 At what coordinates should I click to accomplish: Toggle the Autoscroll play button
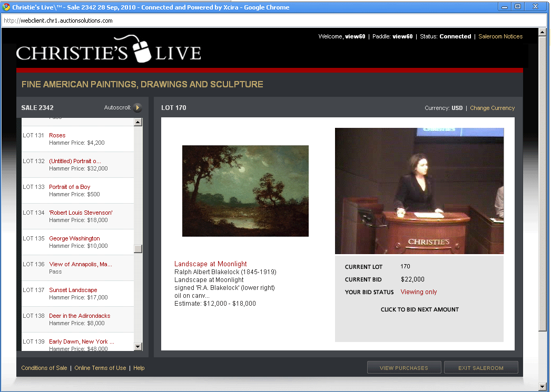pyautogui.click(x=137, y=108)
